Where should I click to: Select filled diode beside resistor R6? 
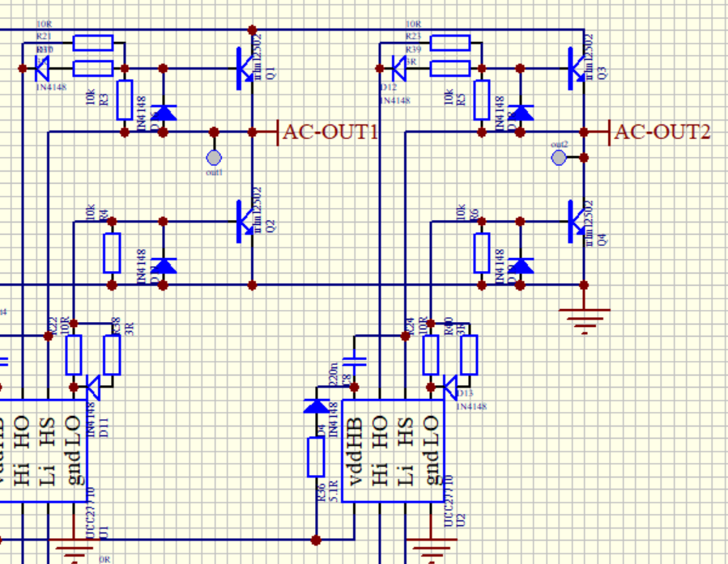(x=521, y=265)
